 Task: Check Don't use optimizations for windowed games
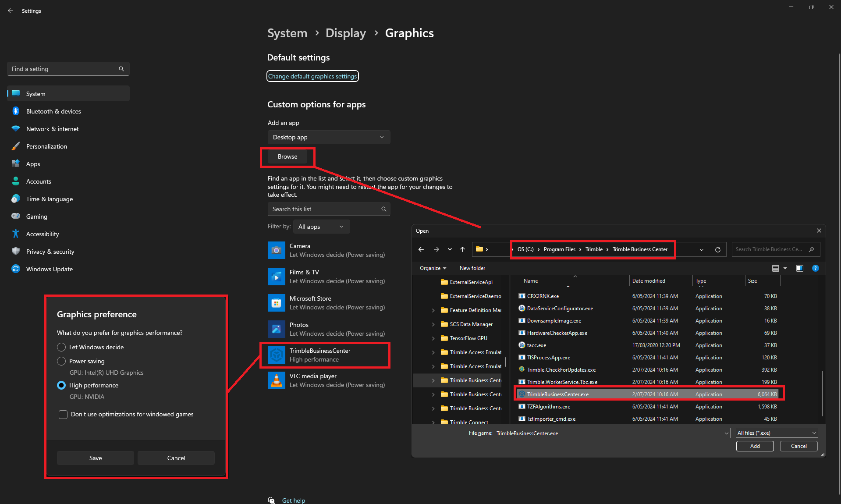63,415
